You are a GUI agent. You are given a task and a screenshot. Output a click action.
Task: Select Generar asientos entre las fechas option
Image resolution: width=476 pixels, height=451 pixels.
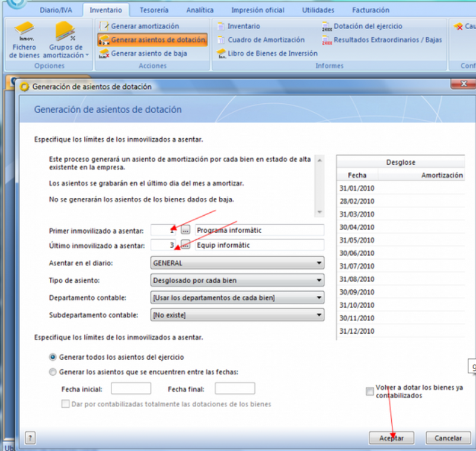pos(53,372)
